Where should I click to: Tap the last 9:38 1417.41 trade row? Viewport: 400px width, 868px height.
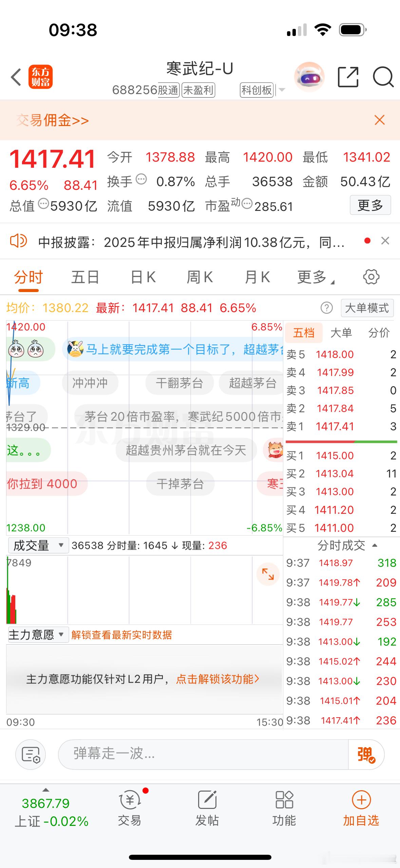pyautogui.click(x=341, y=720)
